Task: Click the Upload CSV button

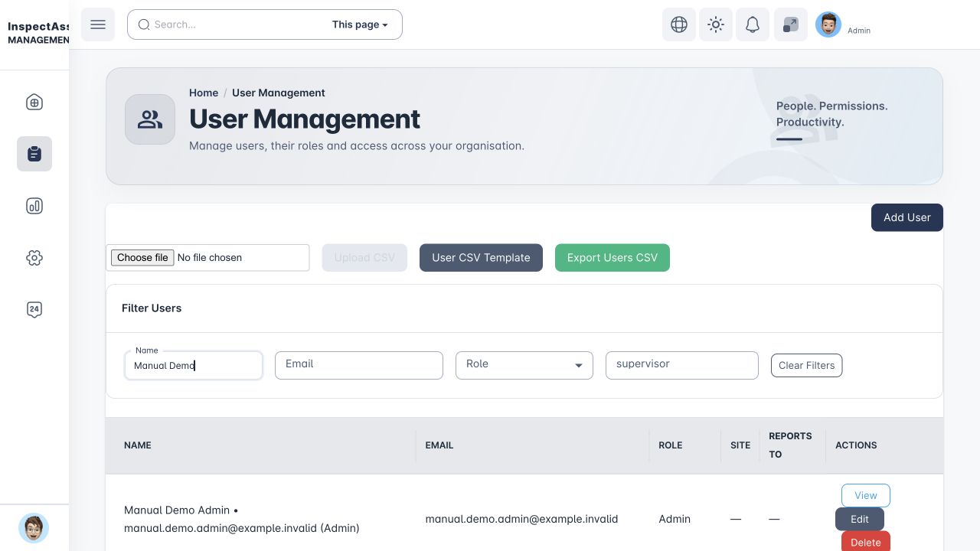Action: (x=364, y=258)
